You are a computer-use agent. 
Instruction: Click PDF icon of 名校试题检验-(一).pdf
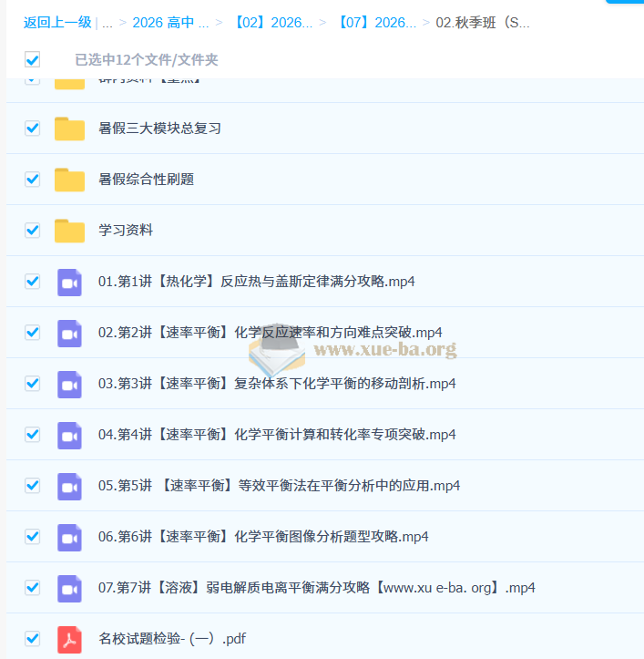coord(69,639)
